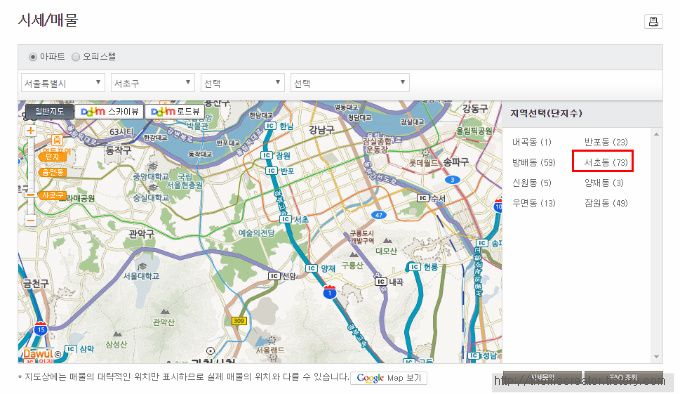Click highway 1 shield on map
This screenshot has height=394, width=680.
point(330,292)
